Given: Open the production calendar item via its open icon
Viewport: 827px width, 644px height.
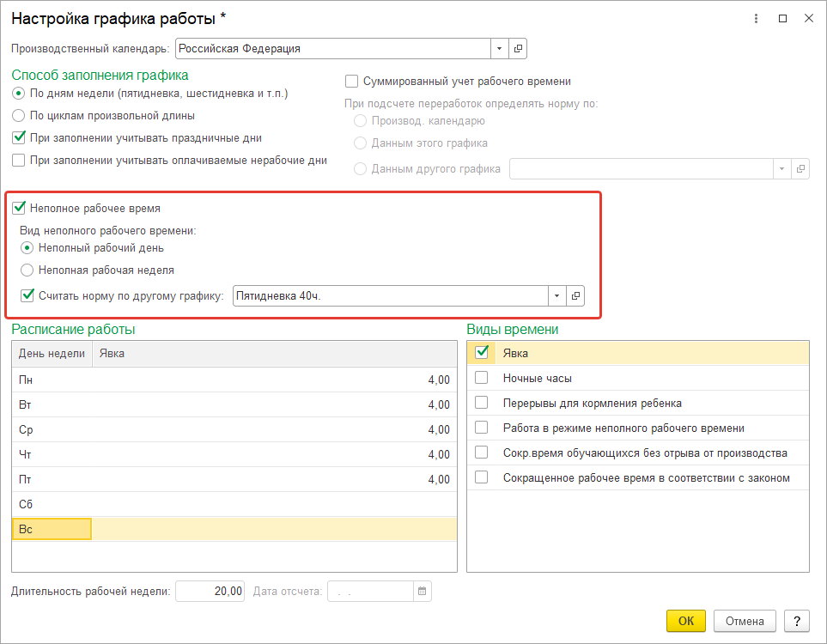Looking at the screenshot, I should [x=518, y=49].
